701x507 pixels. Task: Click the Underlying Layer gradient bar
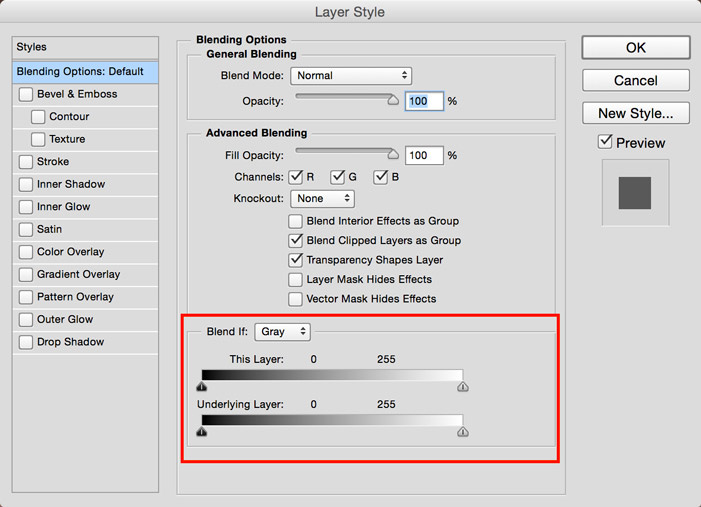tap(332, 420)
